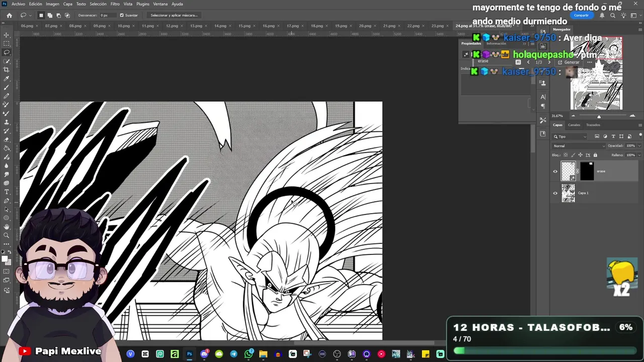Open the Ventana menu
Viewport: 644px width, 362px height.
coord(160,4)
